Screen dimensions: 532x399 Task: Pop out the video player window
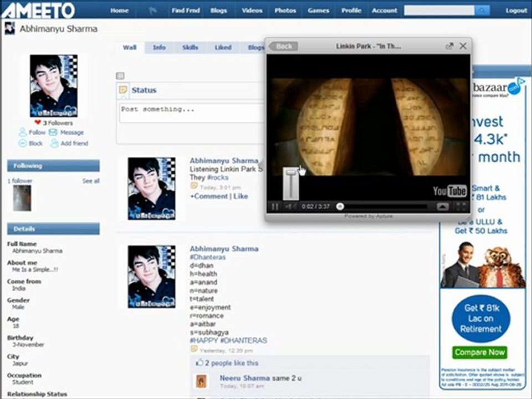(x=449, y=46)
